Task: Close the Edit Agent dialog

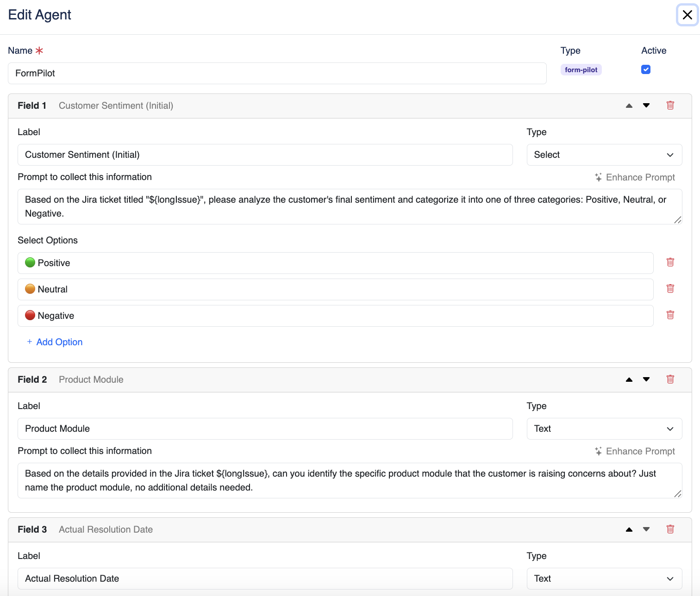Action: click(687, 15)
